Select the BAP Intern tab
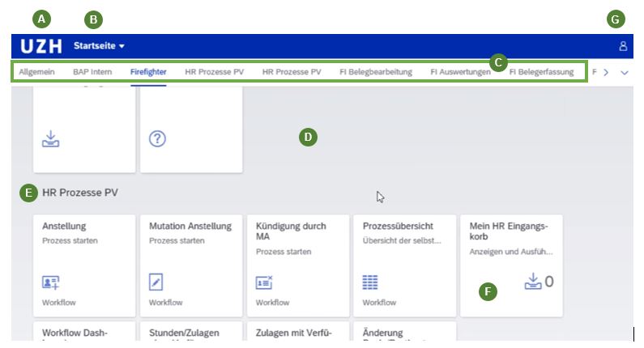Image resolution: width=644 pixels, height=348 pixels. pos(92,72)
